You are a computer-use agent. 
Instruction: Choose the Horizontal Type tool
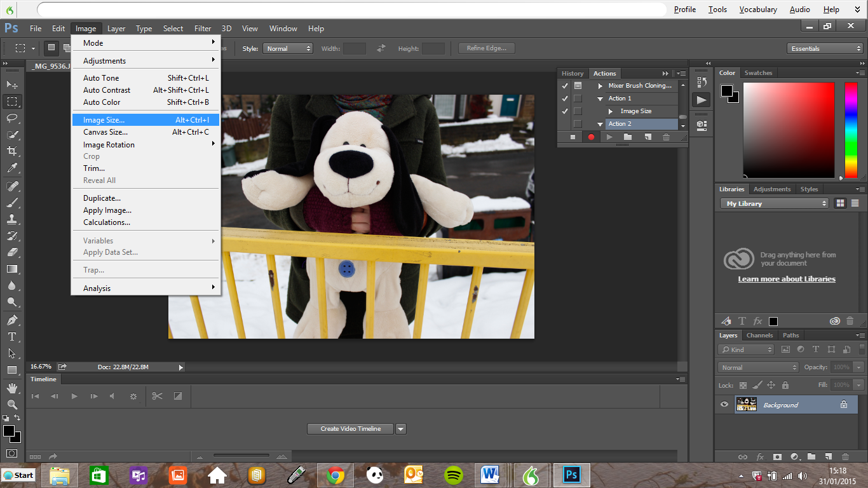pos(13,337)
